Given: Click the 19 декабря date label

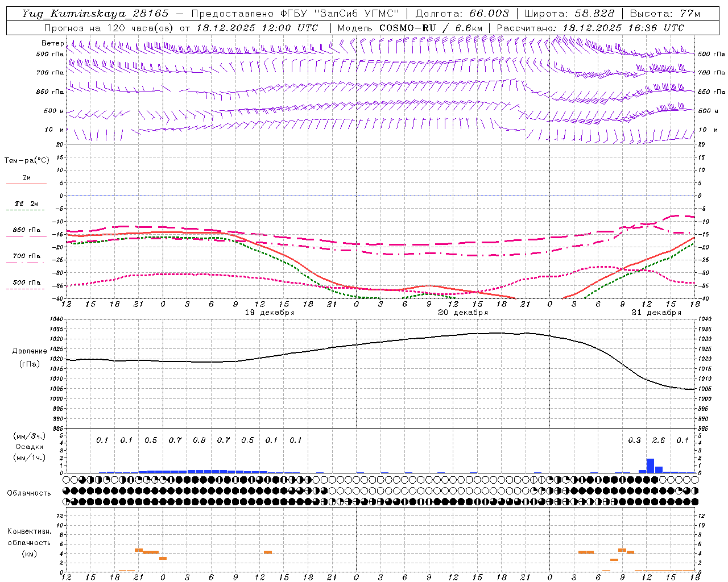Looking at the screenshot, I should 270,313.
